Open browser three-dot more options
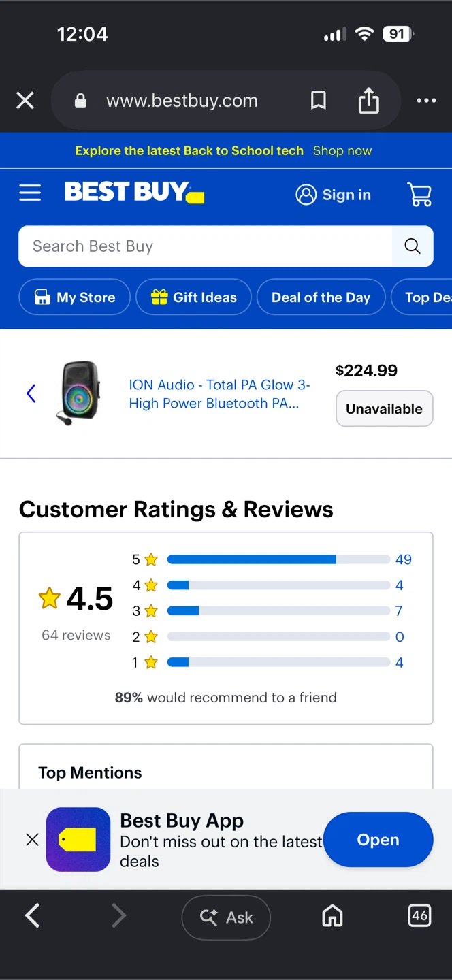 426,101
